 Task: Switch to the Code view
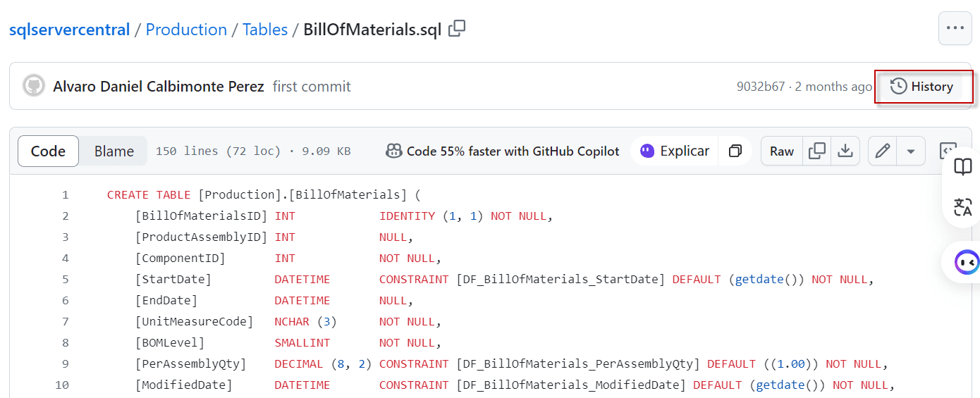[48, 151]
